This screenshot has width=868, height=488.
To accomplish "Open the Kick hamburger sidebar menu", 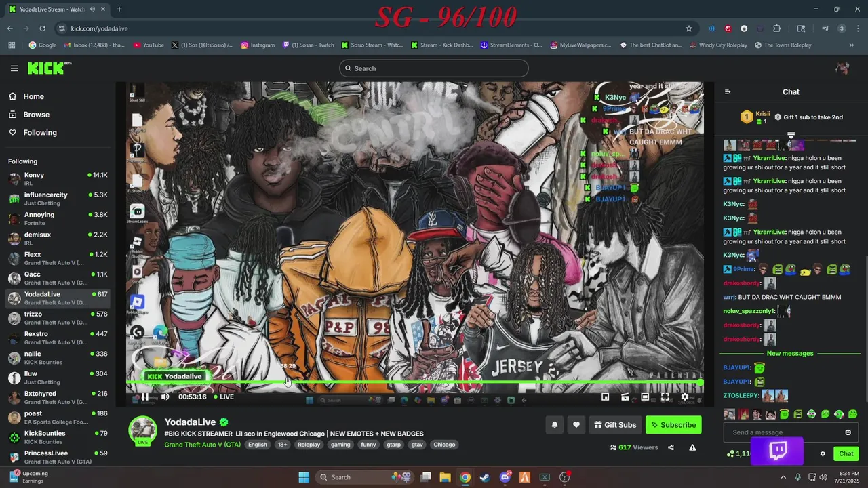I will coord(14,68).
